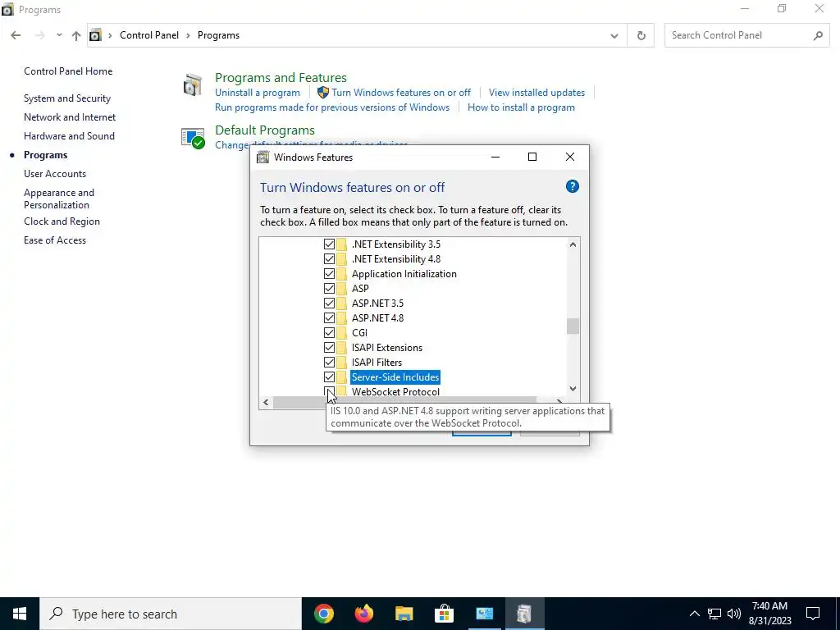The image size is (840, 630).
Task: Uncheck .NET Extensibility 3.5 checkbox
Action: tap(329, 244)
